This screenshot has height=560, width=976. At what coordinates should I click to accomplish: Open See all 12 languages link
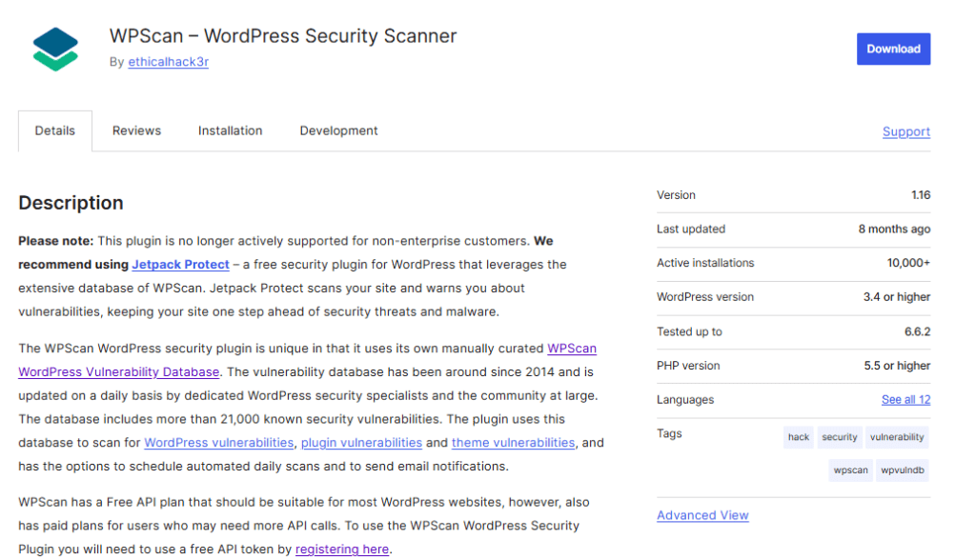pos(905,399)
